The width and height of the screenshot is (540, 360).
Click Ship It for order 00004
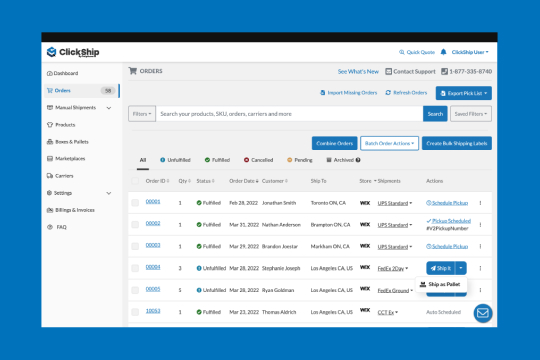pyautogui.click(x=441, y=268)
